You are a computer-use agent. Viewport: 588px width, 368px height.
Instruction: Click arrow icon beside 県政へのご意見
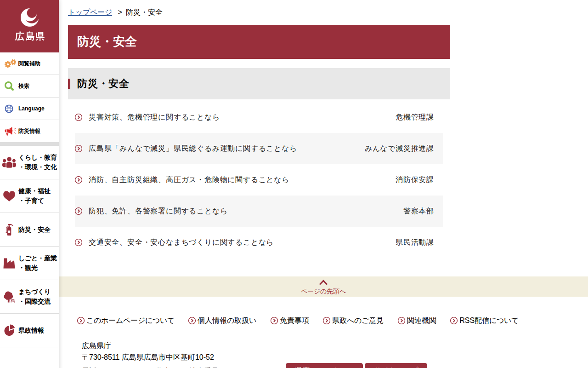pyautogui.click(x=327, y=321)
